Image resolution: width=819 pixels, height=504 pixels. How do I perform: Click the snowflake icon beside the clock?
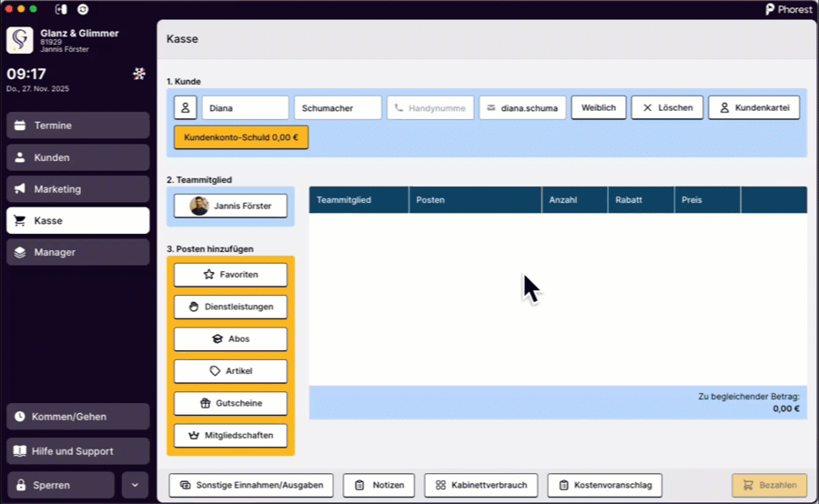139,74
